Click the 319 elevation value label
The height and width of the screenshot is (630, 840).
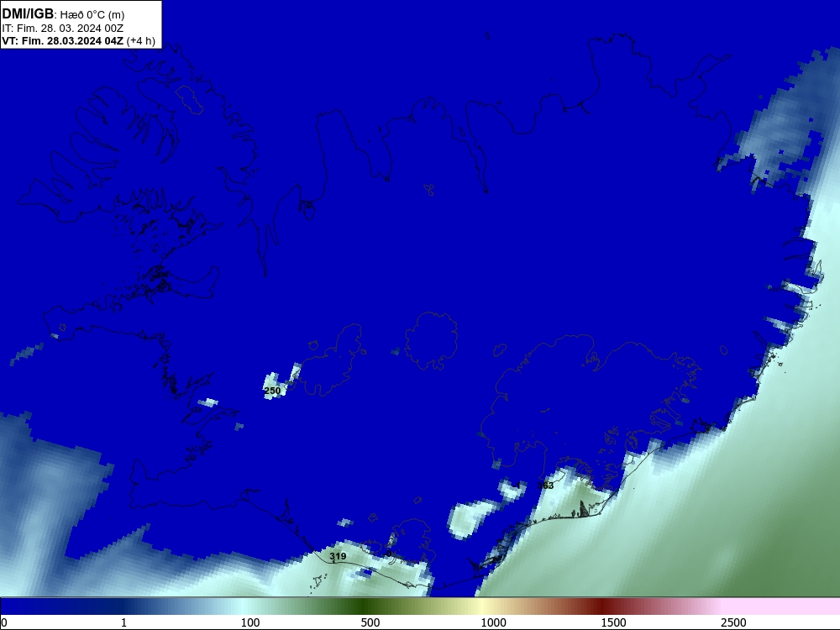click(338, 557)
